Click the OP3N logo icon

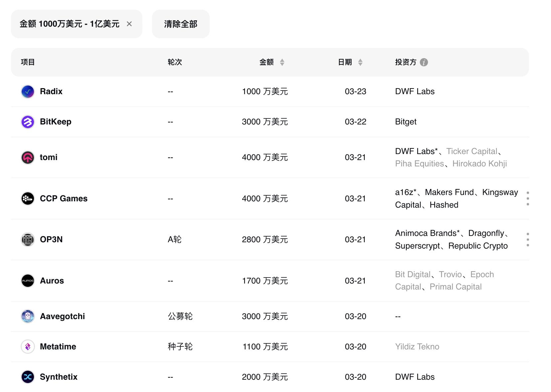point(28,240)
